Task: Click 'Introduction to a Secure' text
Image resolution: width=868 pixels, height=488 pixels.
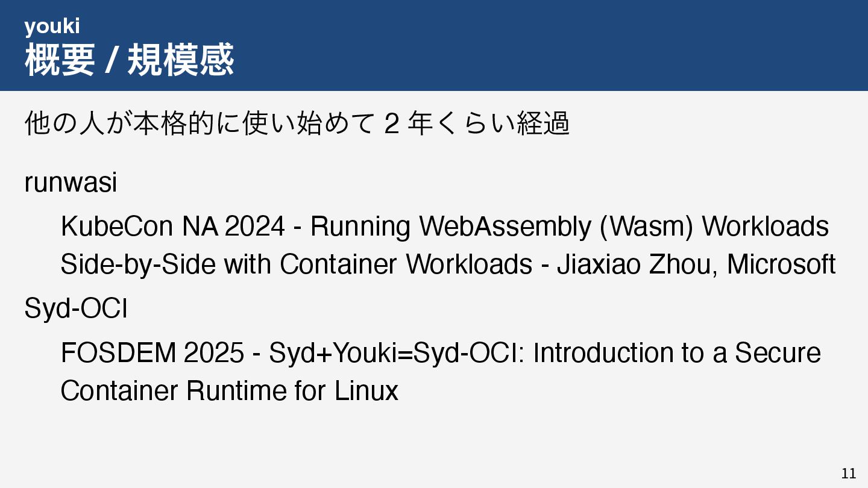Action: tap(676, 353)
